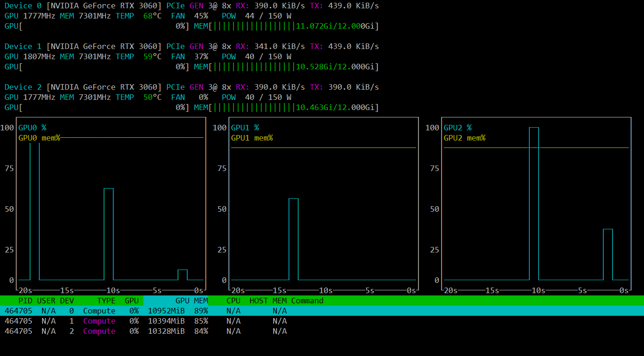Click the "Device 0" label

pyautogui.click(x=23, y=6)
